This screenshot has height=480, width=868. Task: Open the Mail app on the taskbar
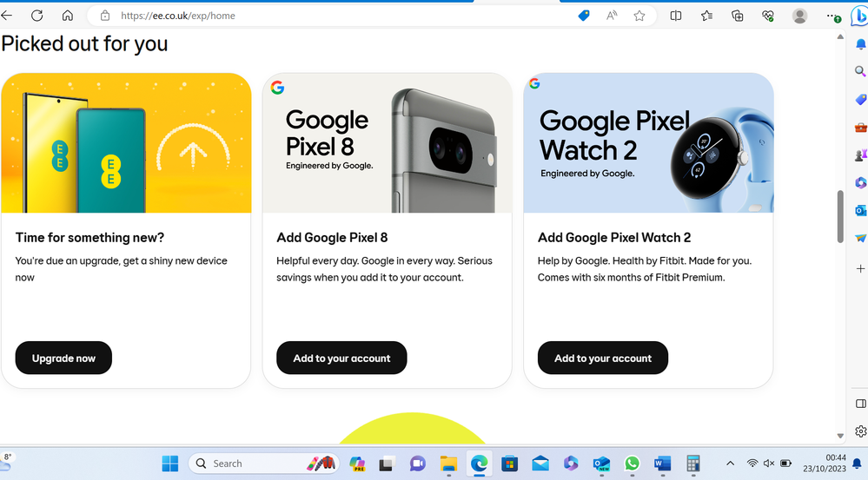[x=540, y=464]
